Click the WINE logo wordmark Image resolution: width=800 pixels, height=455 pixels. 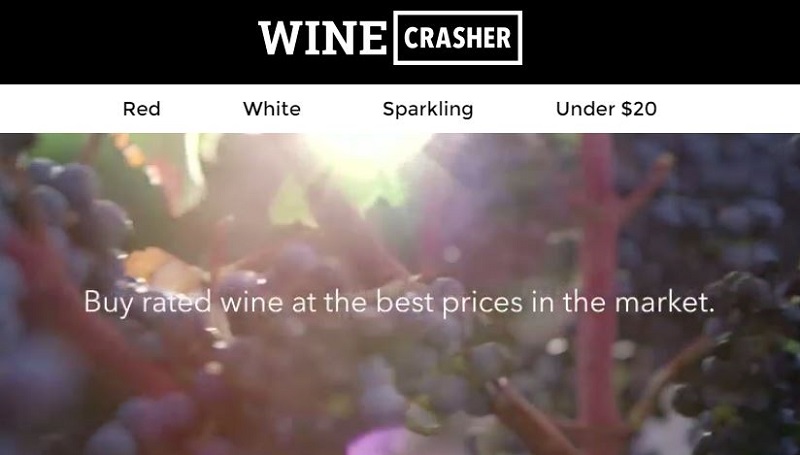point(322,38)
